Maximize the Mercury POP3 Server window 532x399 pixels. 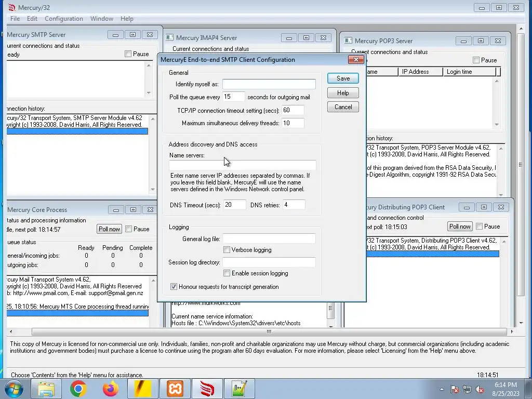pyautogui.click(x=481, y=41)
